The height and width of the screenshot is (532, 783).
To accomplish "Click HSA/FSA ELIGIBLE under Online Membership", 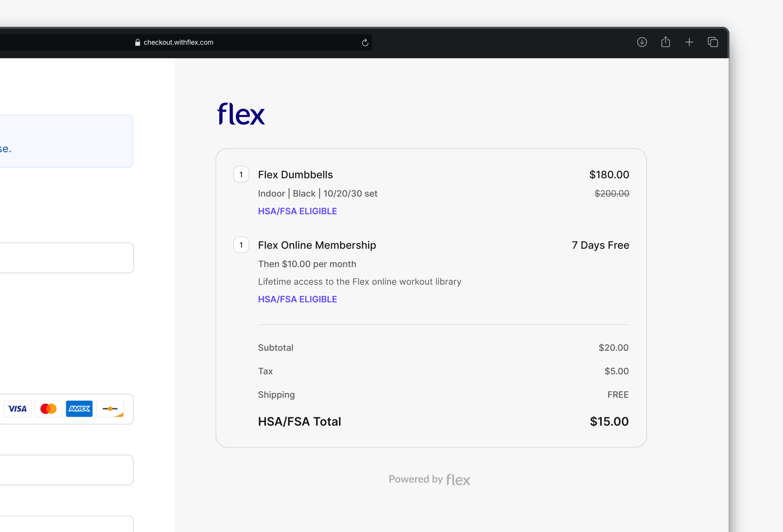I will click(x=297, y=299).
